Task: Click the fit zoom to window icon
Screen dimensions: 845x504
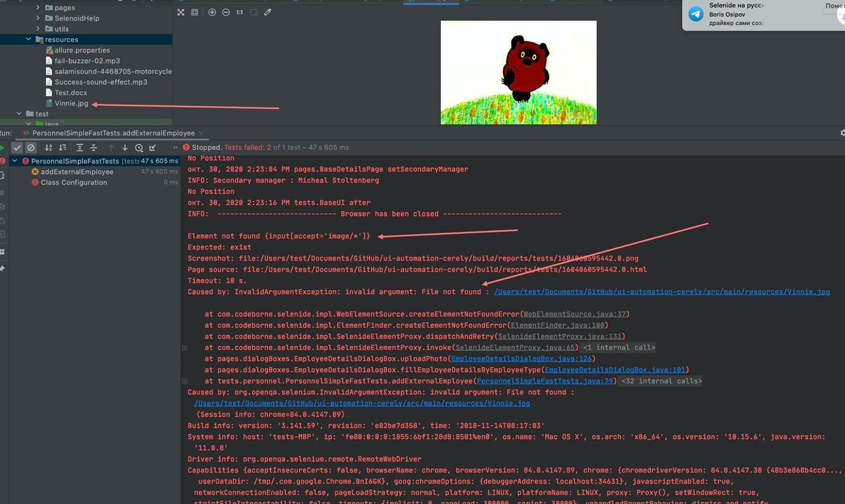Action: pos(253,12)
